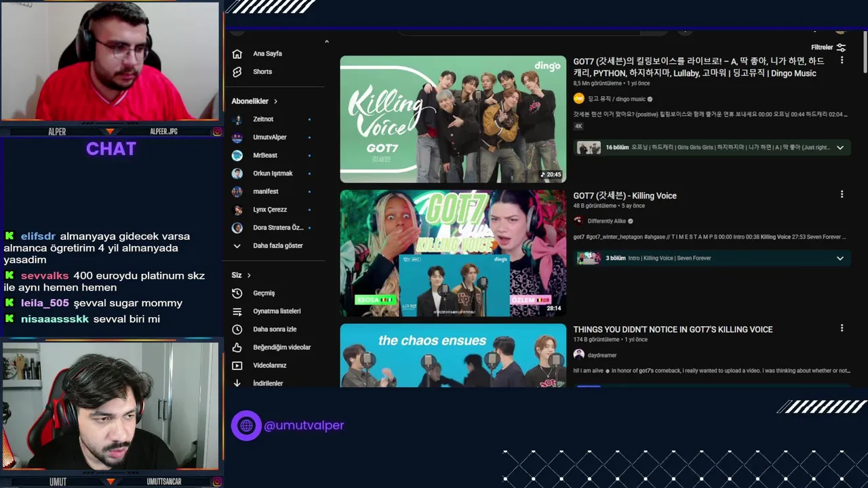Screen dimensions: 868x488
Task: Play the chaos ensues thumbnail
Action: click(x=453, y=356)
